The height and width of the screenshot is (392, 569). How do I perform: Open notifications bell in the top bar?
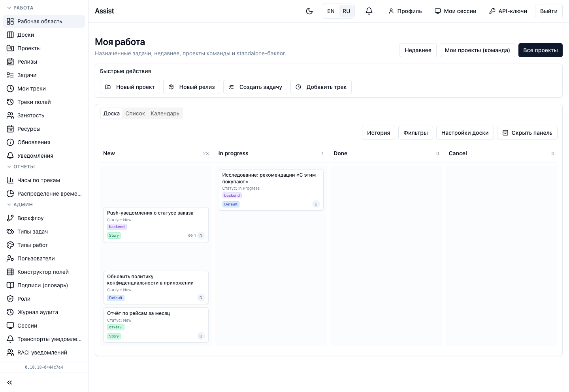[x=369, y=11]
